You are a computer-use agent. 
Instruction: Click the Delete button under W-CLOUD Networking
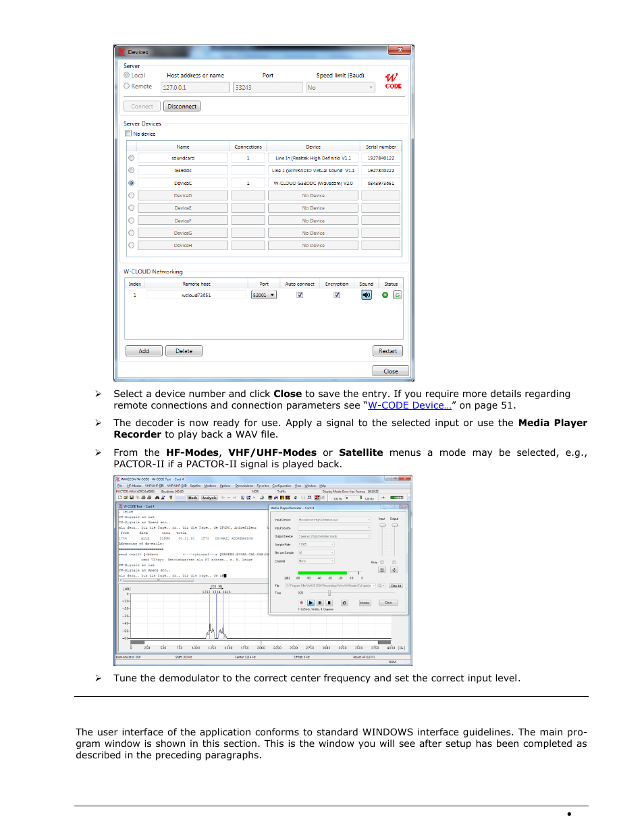click(x=184, y=351)
